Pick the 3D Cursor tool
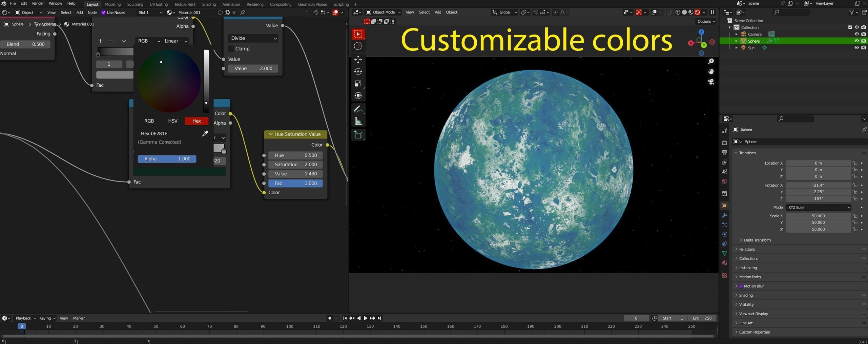868x344 pixels. pyautogui.click(x=358, y=46)
